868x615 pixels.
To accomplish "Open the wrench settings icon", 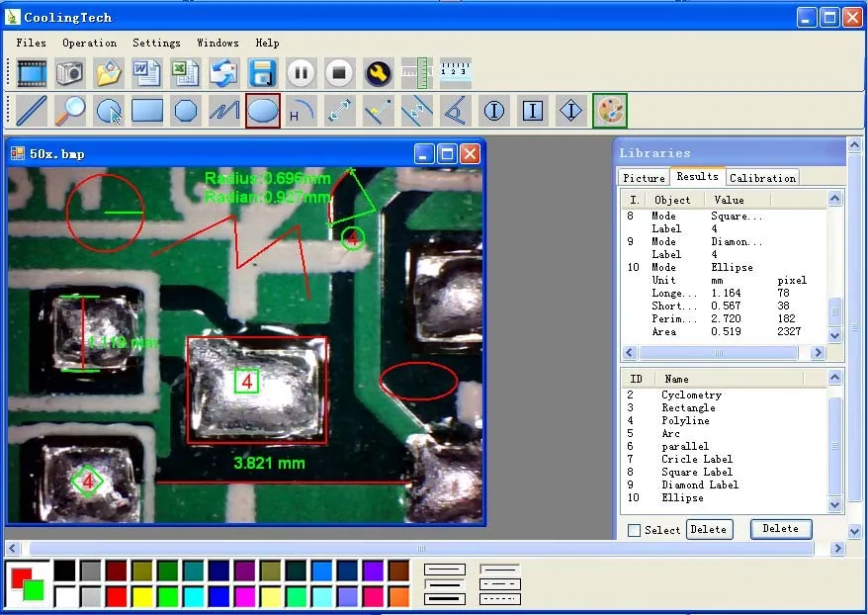I will pyautogui.click(x=378, y=72).
